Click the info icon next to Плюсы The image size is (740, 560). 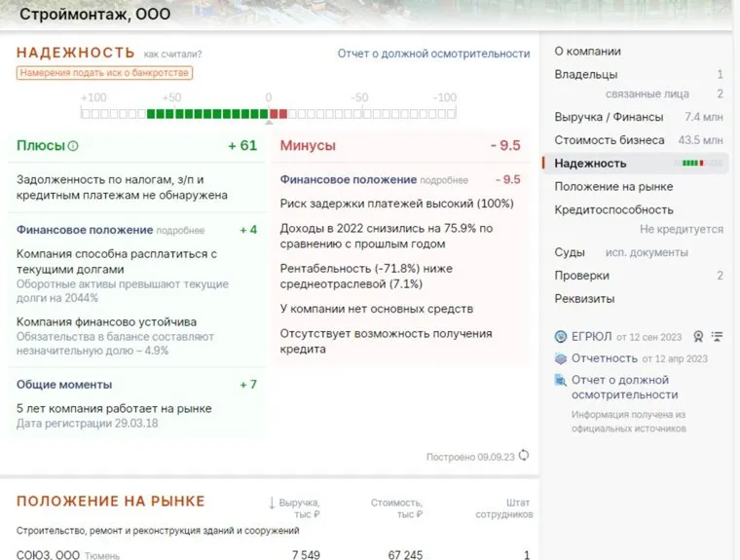[x=73, y=146]
